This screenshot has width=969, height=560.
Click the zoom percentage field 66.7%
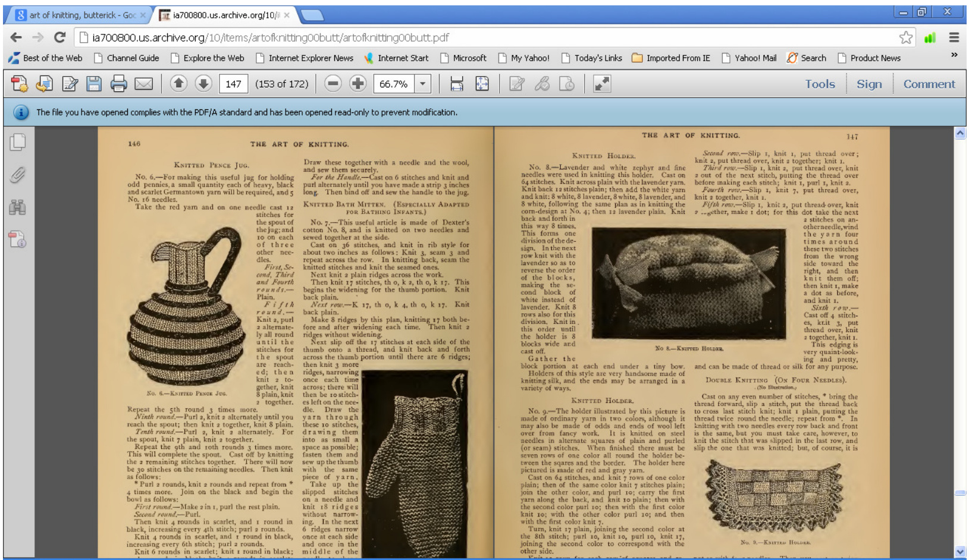pyautogui.click(x=394, y=84)
